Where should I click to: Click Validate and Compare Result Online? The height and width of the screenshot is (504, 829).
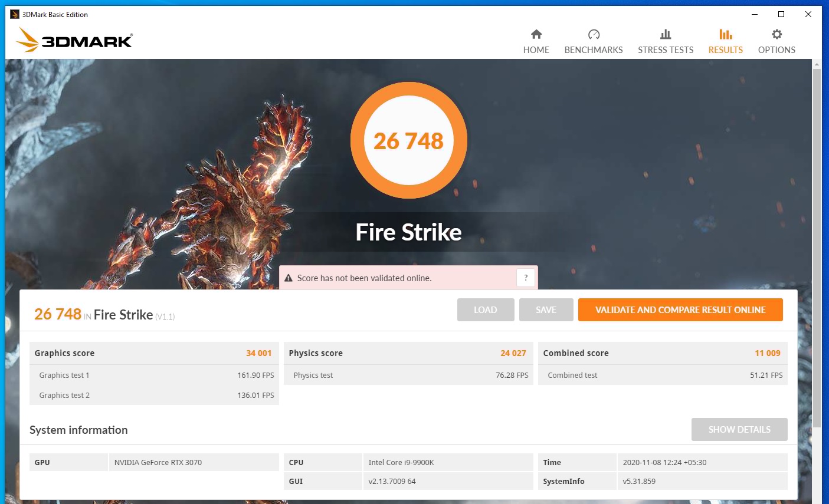pyautogui.click(x=680, y=310)
